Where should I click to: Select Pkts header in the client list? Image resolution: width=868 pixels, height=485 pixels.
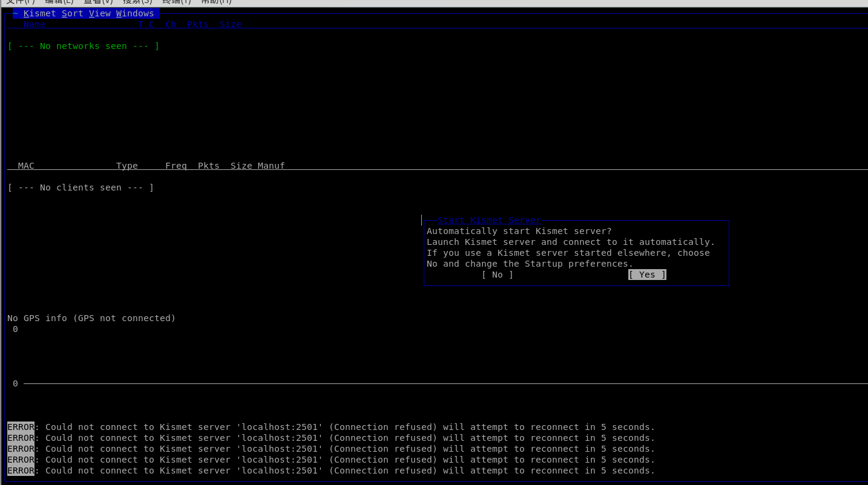(x=209, y=166)
